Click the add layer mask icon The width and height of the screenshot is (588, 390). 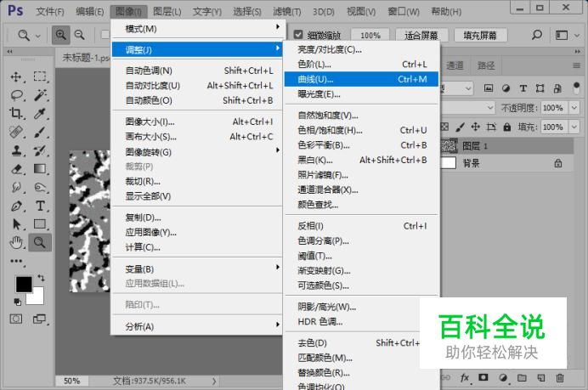click(x=483, y=377)
